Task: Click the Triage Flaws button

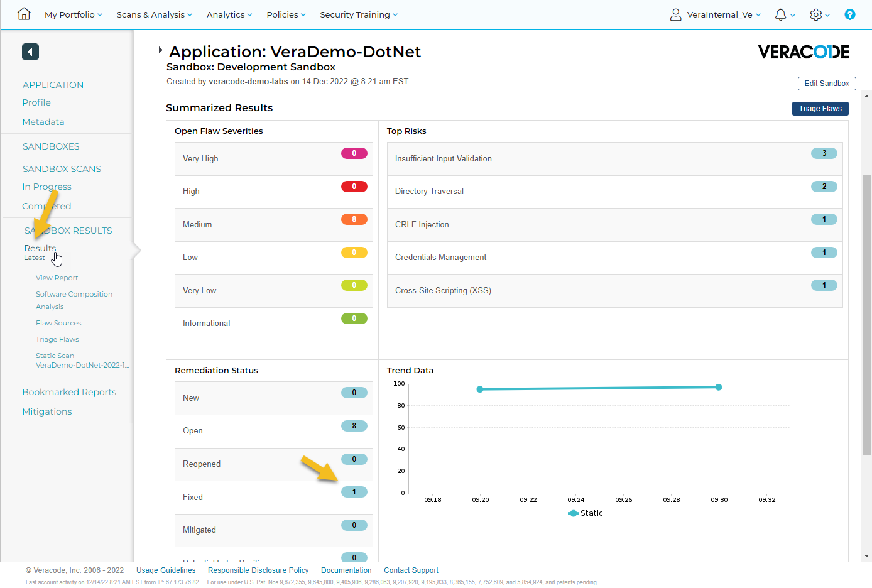Action: (x=820, y=109)
